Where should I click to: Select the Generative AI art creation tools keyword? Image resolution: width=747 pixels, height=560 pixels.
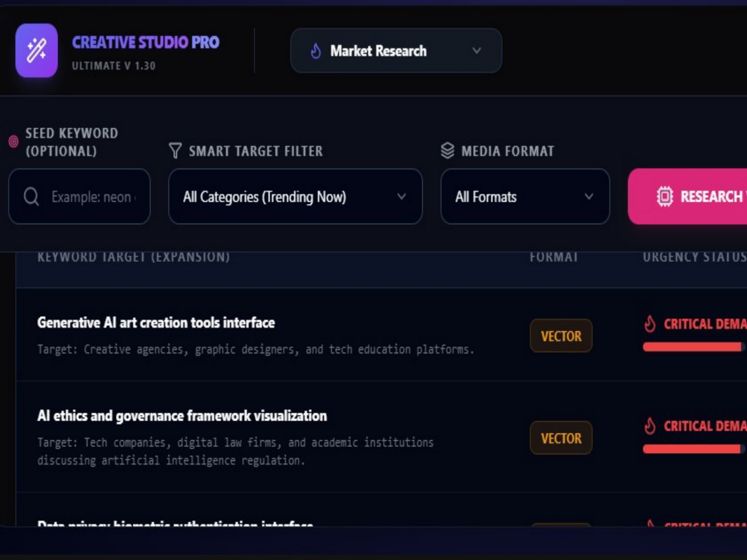[x=156, y=323]
